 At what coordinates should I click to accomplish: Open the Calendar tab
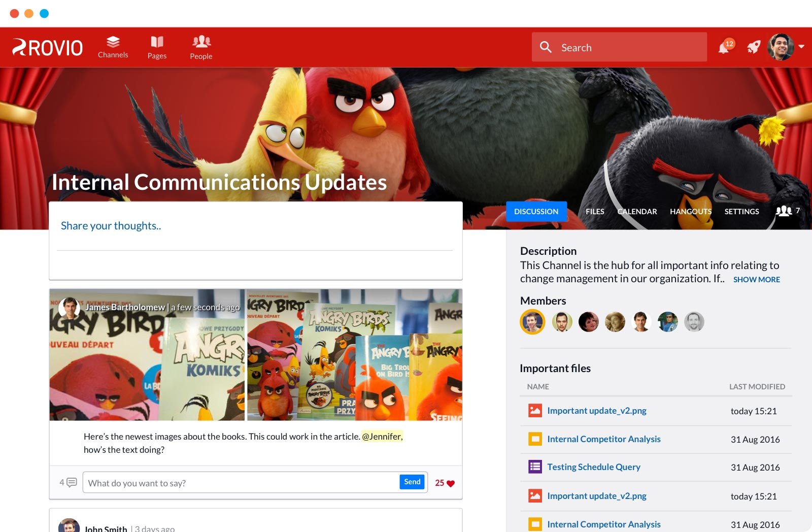[637, 211]
